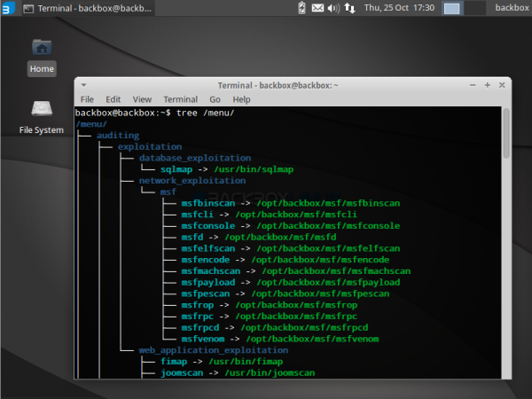Open the Help menu
Viewport: 532px width, 399px height.
241,99
